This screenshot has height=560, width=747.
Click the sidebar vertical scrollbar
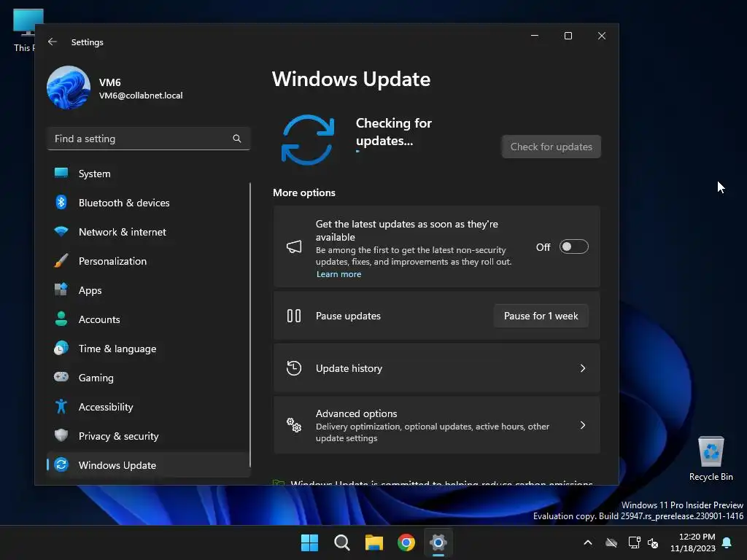249,324
